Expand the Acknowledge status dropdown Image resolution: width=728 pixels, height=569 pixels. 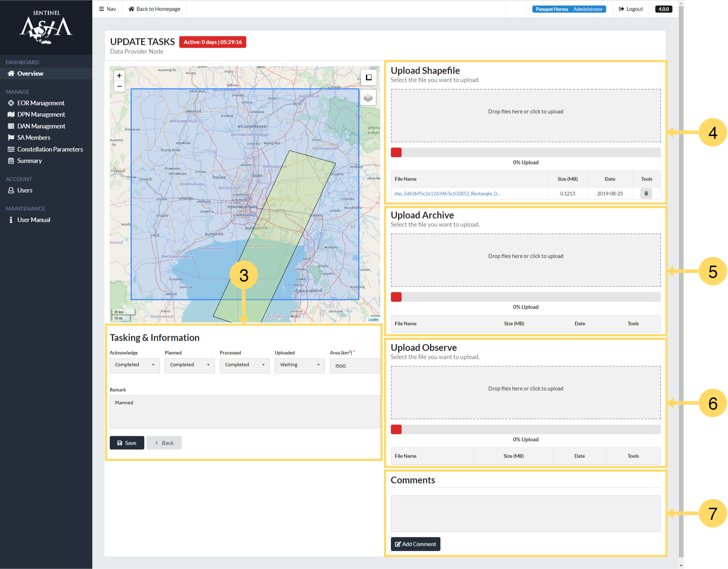(135, 365)
